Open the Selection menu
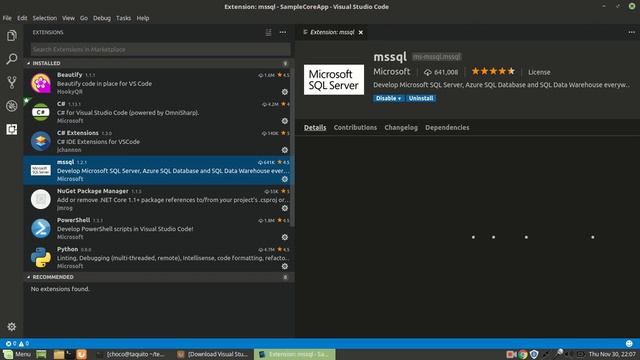 click(x=44, y=18)
